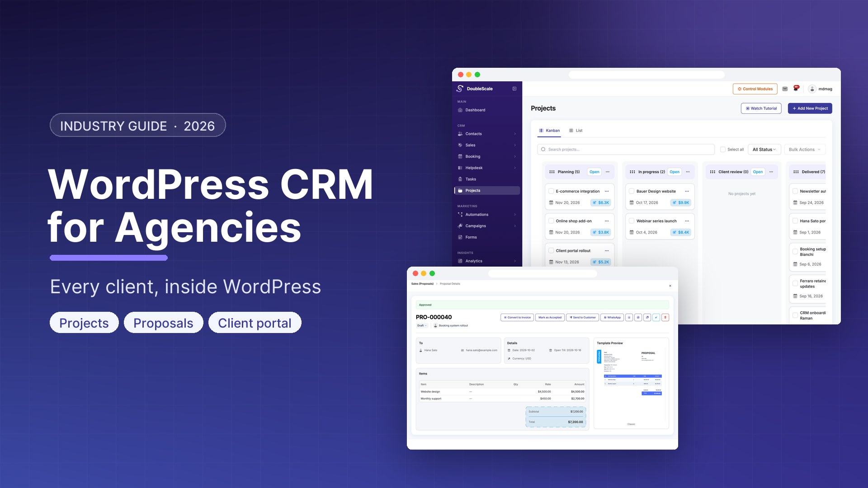Open Dashboard in the sidebar
868x488 pixels.
pyautogui.click(x=487, y=110)
